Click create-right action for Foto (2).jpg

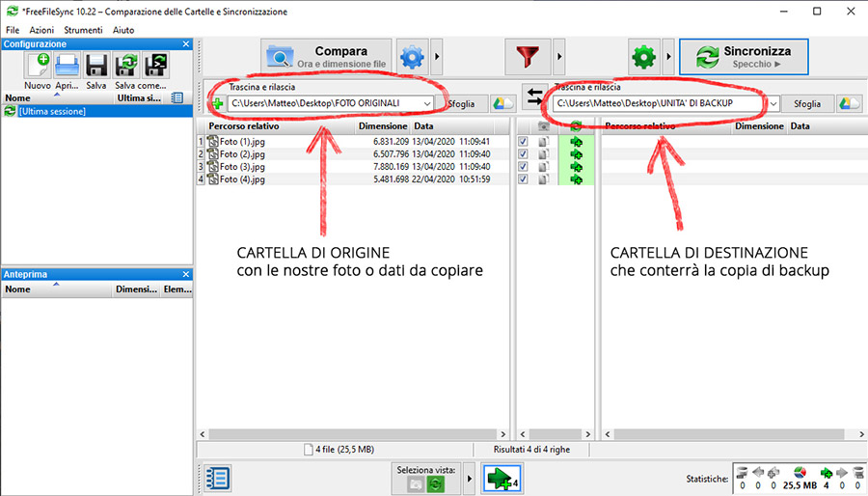coord(576,154)
